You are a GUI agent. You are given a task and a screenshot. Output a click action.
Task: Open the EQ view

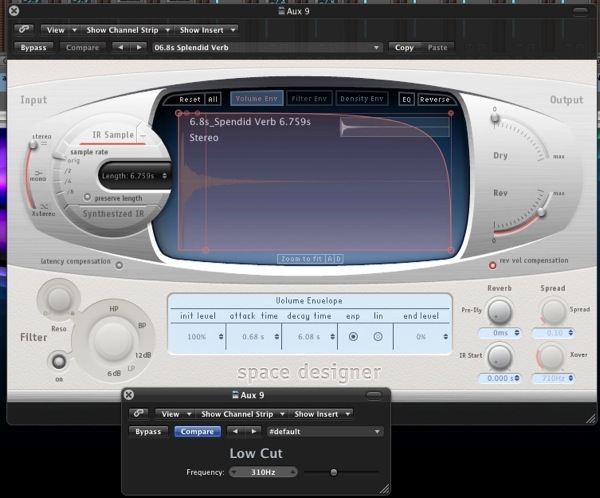(406, 100)
